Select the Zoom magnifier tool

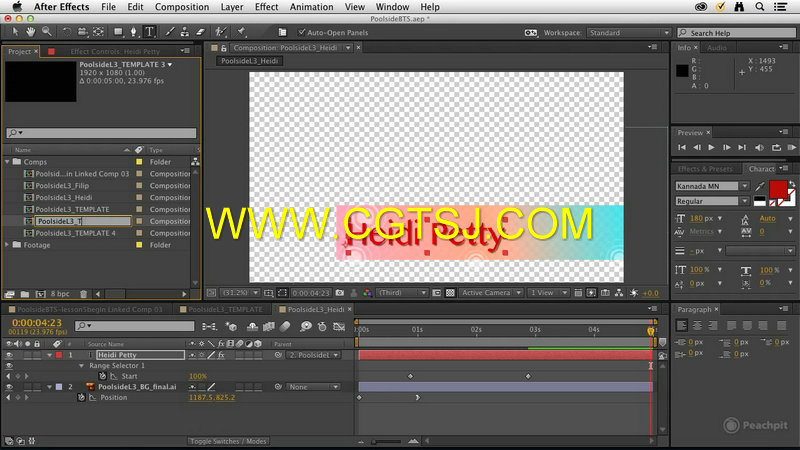pyautogui.click(x=46, y=32)
